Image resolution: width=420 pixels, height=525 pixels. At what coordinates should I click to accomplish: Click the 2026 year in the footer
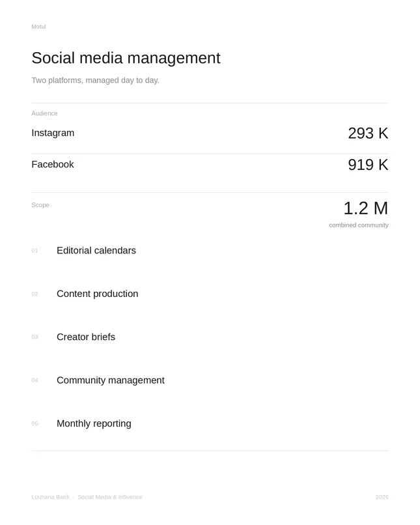click(382, 497)
